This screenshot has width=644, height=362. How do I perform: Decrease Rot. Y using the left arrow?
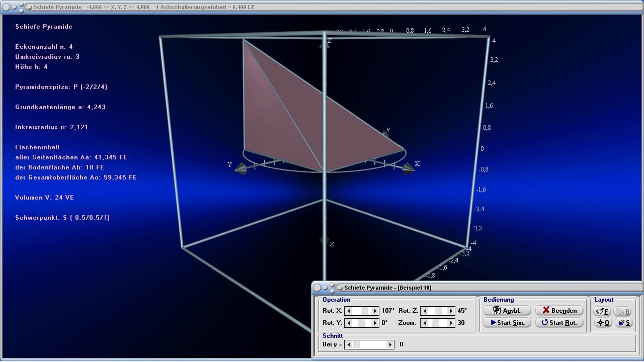349,323
